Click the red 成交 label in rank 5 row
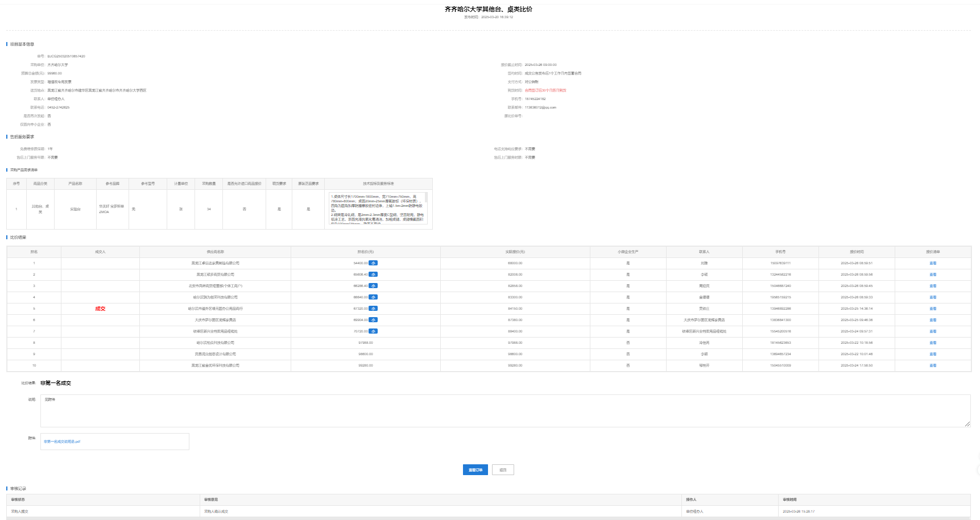Image resolution: width=980 pixels, height=520 pixels. (100, 309)
